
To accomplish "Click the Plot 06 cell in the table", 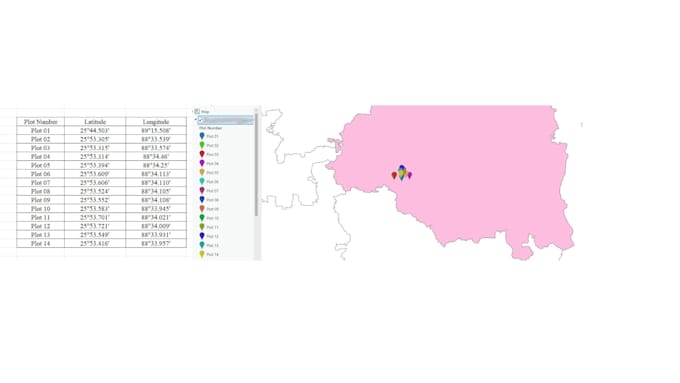I will [41, 174].
